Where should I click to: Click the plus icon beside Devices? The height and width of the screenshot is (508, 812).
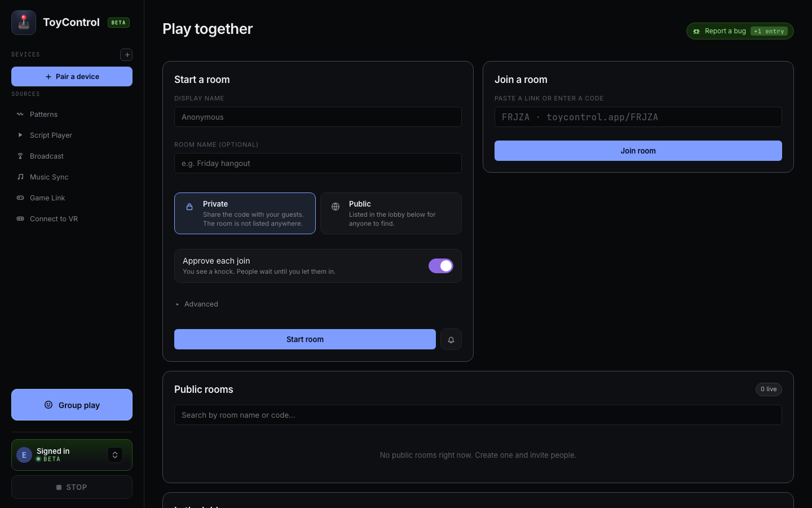(126, 55)
